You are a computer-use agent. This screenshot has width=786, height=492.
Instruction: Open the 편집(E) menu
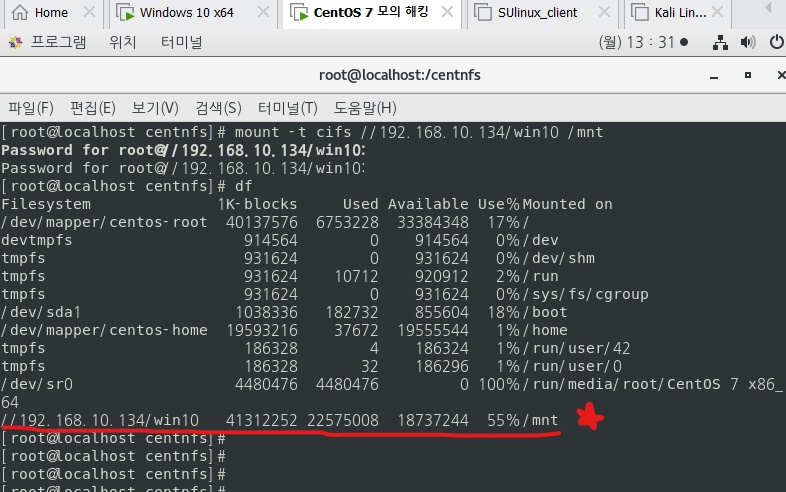point(93,108)
